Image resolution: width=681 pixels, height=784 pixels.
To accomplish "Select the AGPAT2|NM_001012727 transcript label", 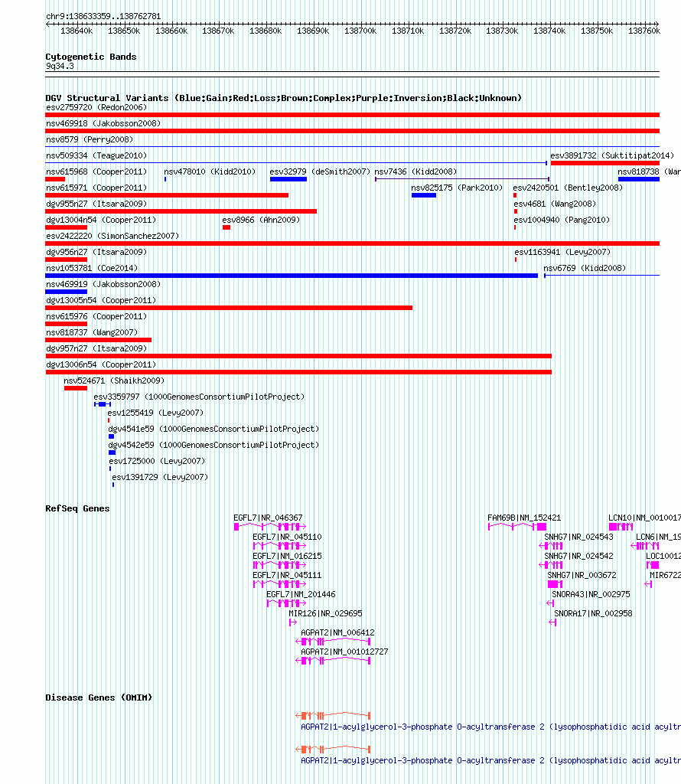I will pos(344,652).
